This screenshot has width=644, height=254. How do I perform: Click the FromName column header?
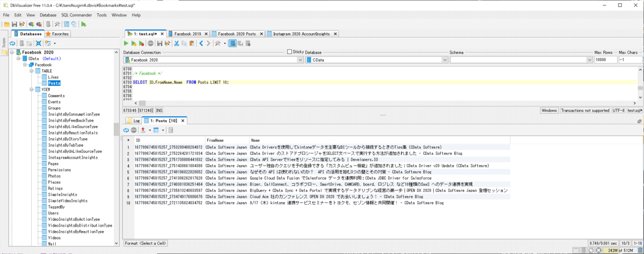(x=228, y=140)
